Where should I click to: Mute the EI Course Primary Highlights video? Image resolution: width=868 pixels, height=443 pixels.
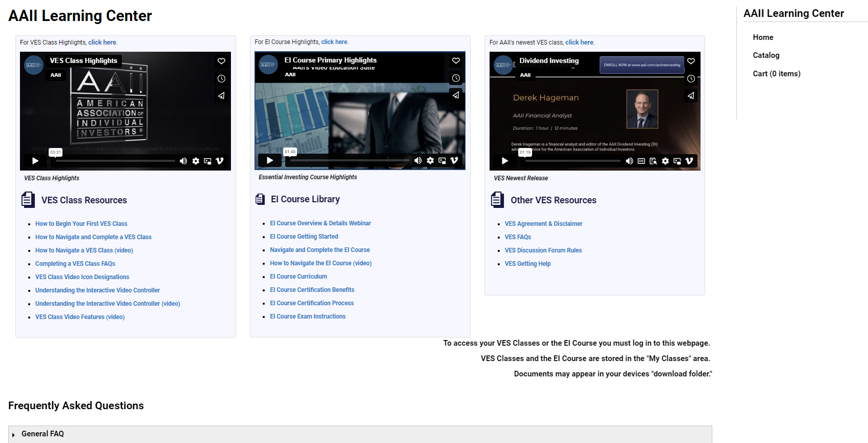[418, 160]
